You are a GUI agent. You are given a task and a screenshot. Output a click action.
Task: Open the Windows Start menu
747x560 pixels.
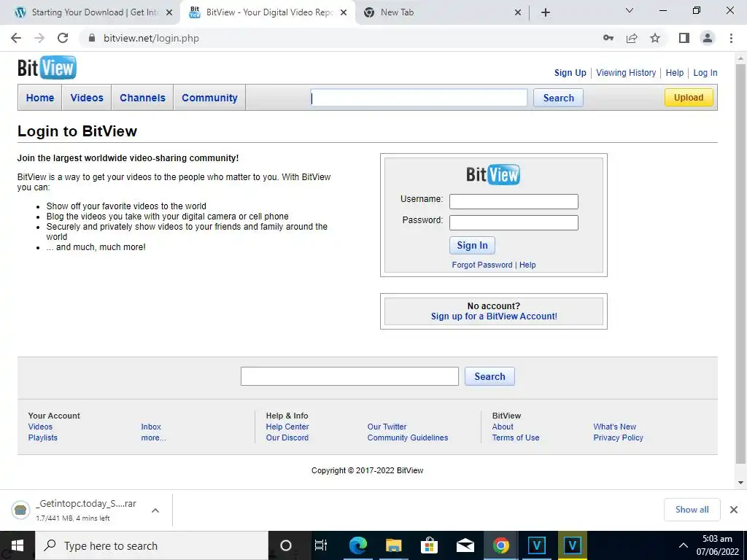coord(18,545)
